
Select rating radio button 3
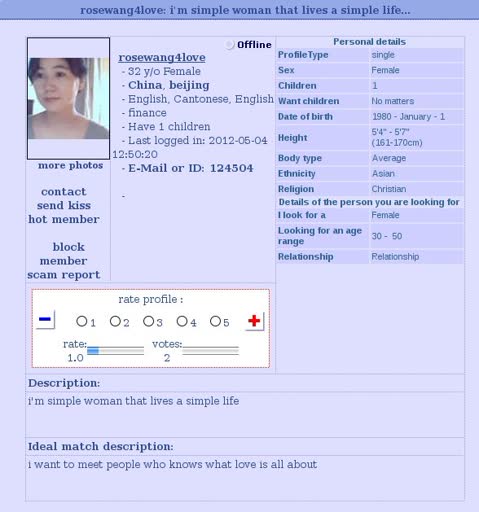pos(148,321)
